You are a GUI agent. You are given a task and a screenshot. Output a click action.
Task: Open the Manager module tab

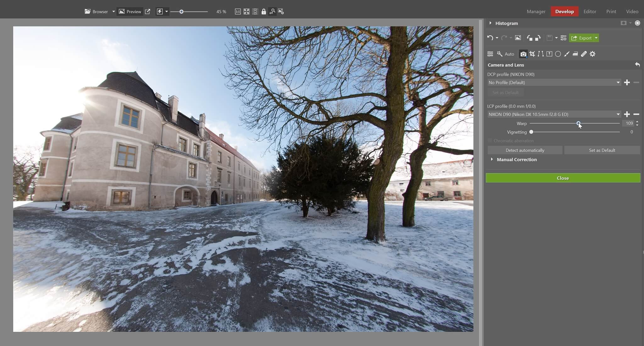536,11
